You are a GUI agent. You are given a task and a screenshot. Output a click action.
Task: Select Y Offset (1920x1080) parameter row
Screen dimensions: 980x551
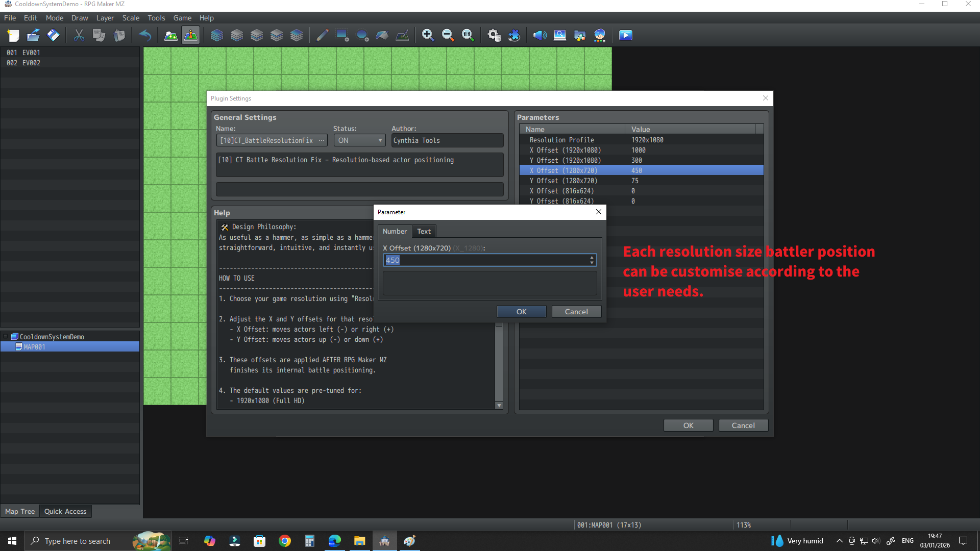pos(641,160)
